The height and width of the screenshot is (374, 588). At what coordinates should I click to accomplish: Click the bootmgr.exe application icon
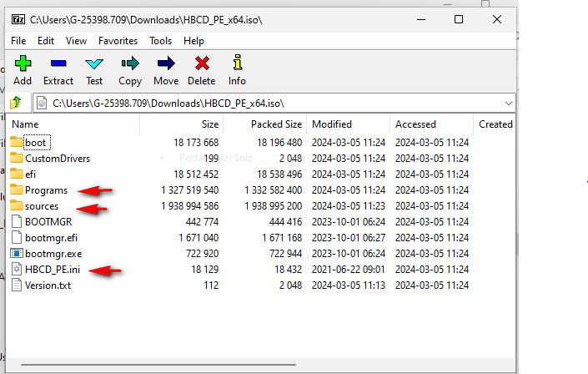click(x=17, y=253)
